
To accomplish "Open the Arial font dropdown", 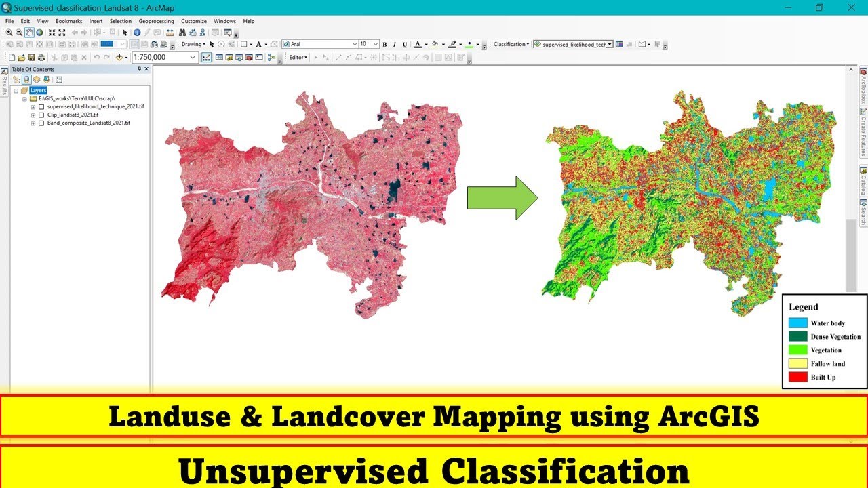I will point(355,44).
